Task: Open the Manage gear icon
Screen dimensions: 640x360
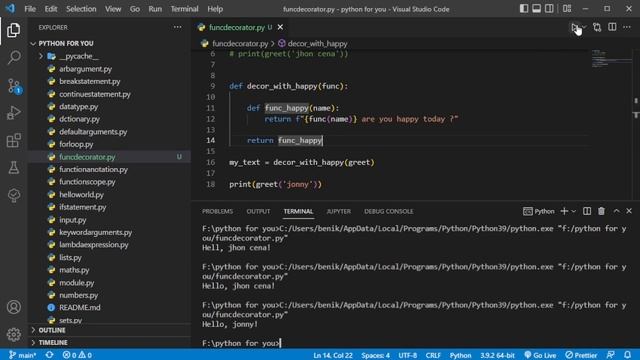Action: click(13, 334)
